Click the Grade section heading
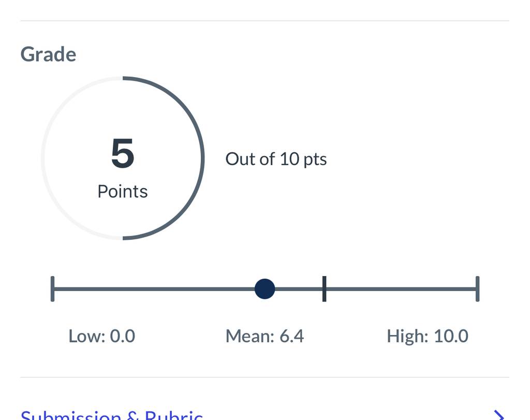530x420 pixels. pos(48,54)
